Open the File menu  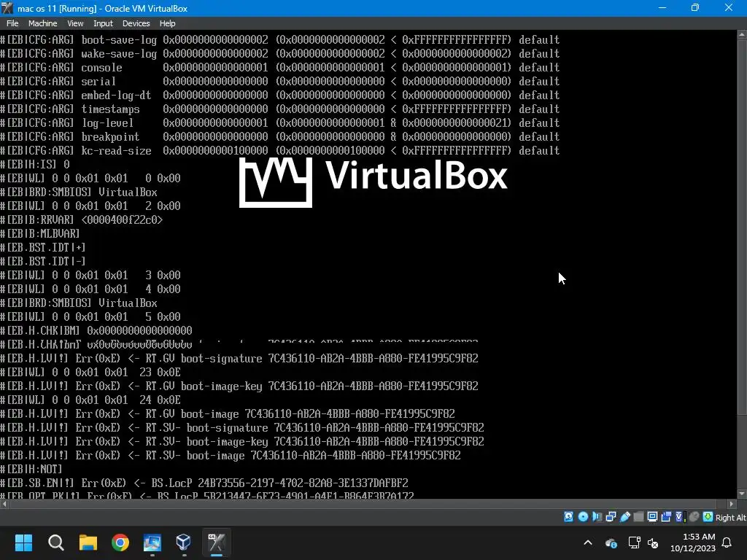click(12, 23)
